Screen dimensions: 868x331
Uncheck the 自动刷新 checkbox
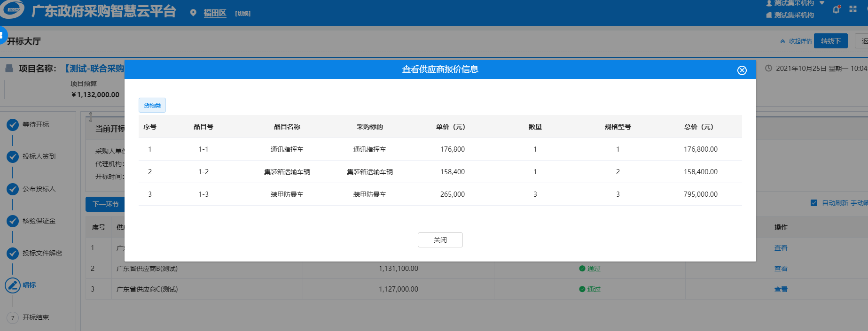814,203
